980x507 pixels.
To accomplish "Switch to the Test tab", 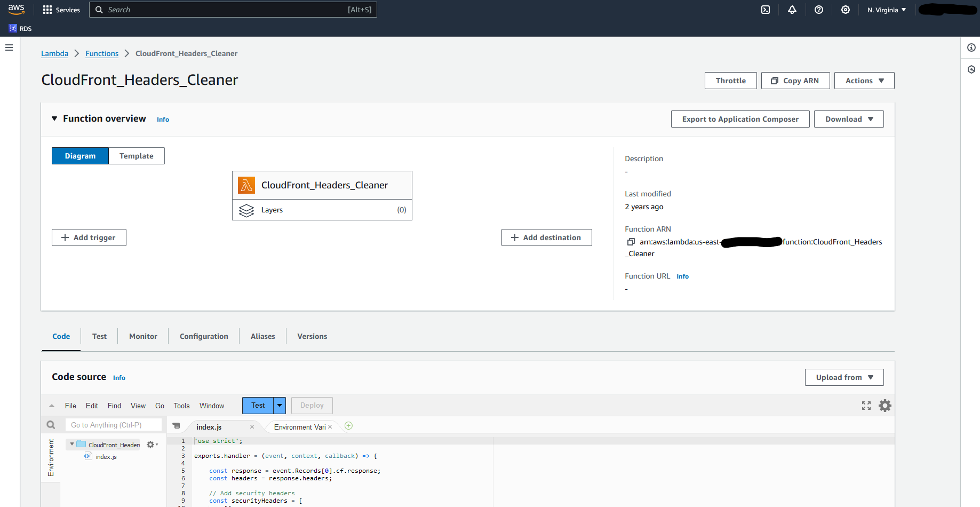I will click(x=99, y=336).
